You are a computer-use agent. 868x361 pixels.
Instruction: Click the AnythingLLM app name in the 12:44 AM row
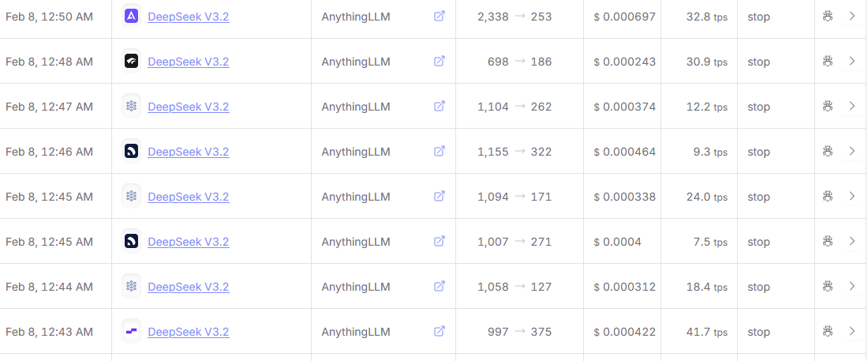pos(356,287)
